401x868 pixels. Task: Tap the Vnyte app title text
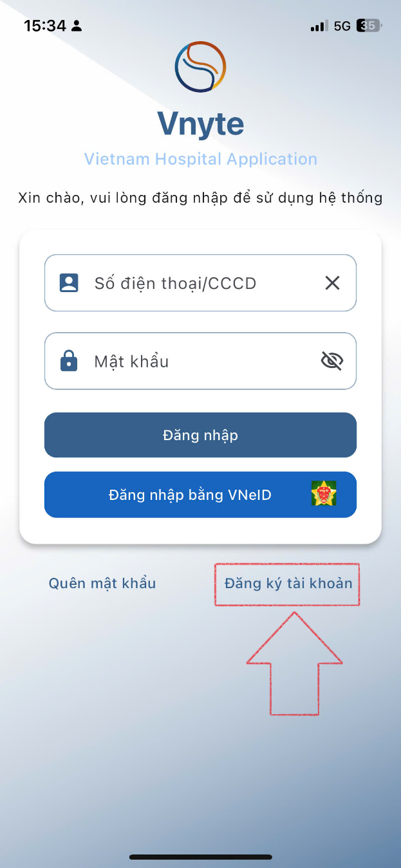pos(201,123)
